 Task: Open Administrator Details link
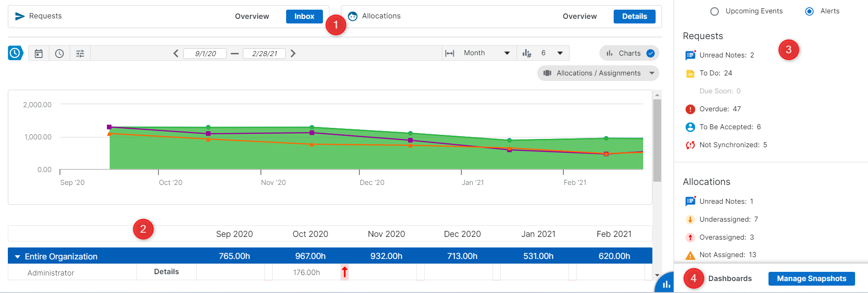click(x=166, y=272)
